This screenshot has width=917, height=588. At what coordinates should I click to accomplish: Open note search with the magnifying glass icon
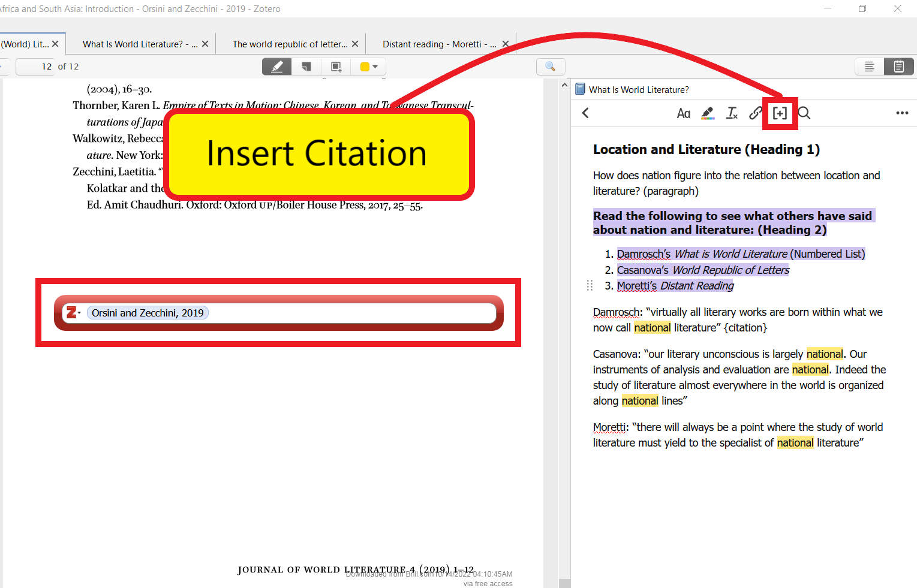804,113
